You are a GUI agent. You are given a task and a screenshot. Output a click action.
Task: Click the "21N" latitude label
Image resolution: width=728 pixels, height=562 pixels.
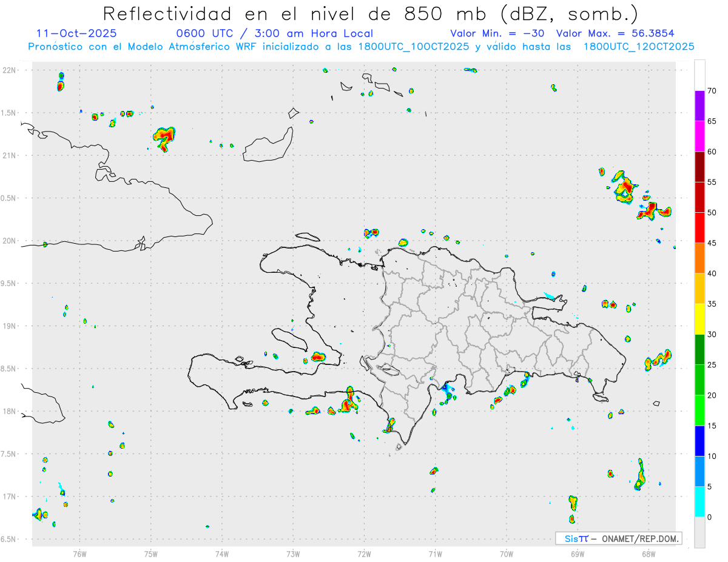click(x=10, y=155)
